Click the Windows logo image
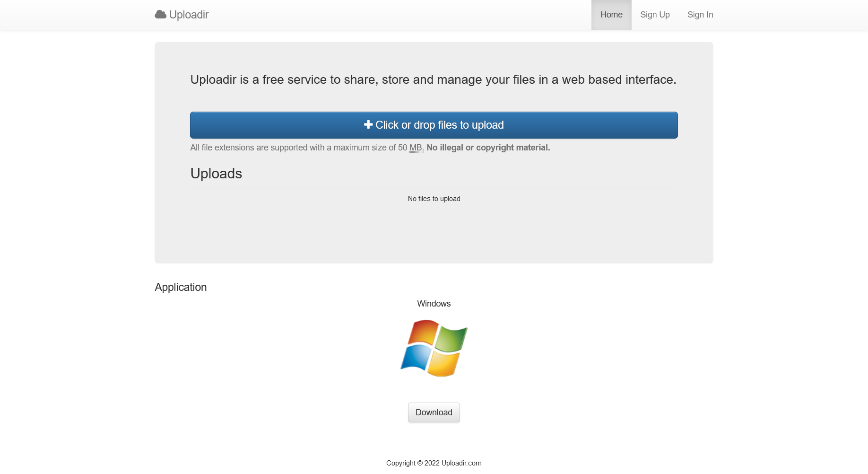This screenshot has height=474, width=868. [x=434, y=348]
